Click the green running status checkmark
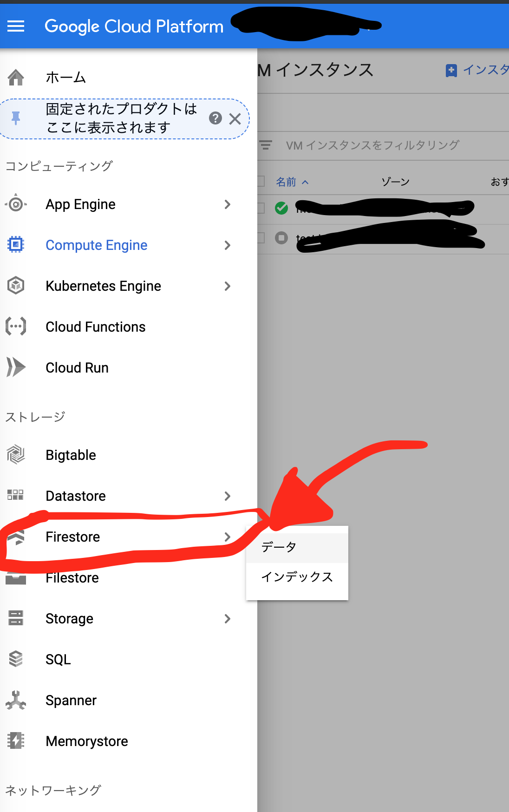The height and width of the screenshot is (812, 509). [x=281, y=208]
